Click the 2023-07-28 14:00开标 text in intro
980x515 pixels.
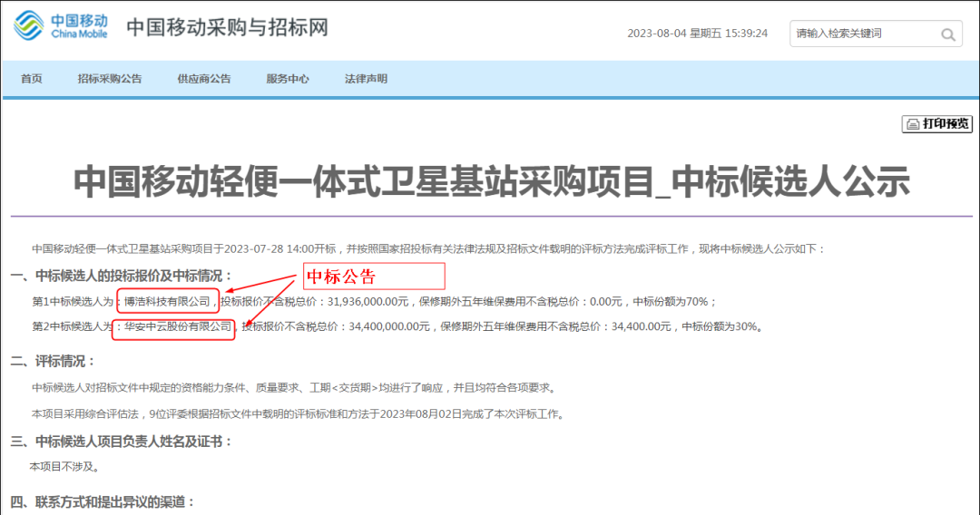pos(280,249)
